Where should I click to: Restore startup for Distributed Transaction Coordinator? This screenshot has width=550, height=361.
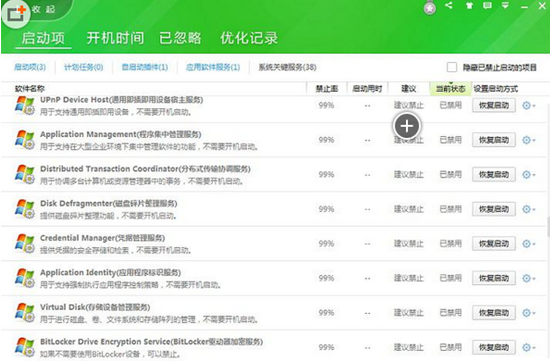coord(494,174)
